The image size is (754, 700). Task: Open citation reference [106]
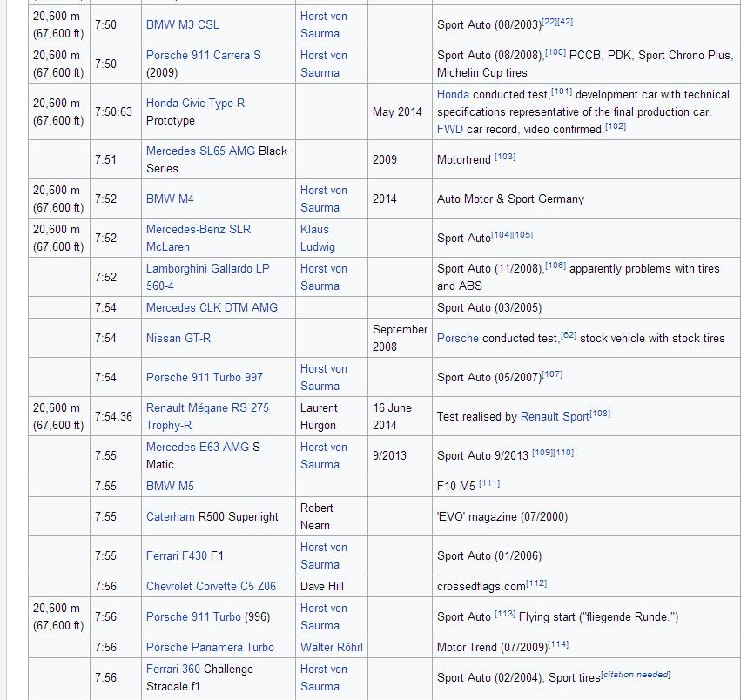click(555, 266)
